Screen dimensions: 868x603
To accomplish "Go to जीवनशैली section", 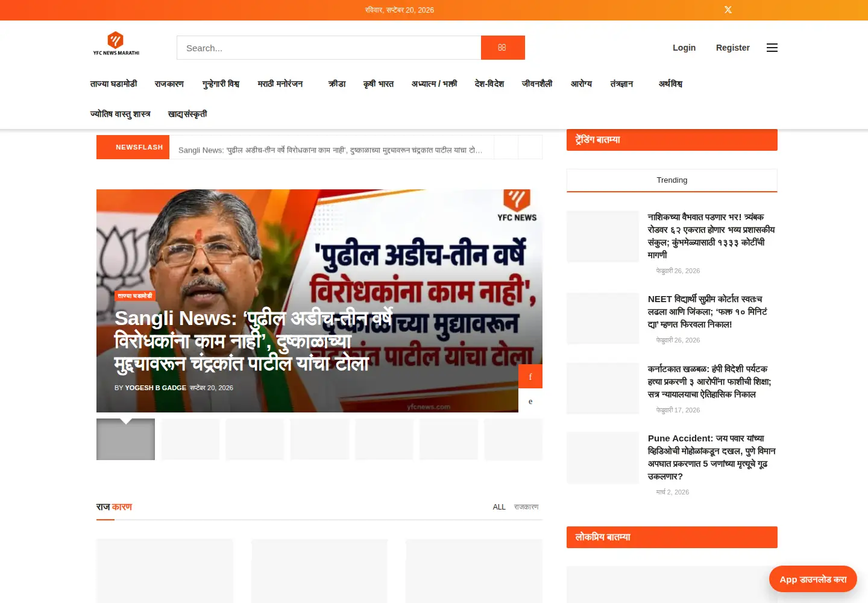I will pyautogui.click(x=537, y=84).
